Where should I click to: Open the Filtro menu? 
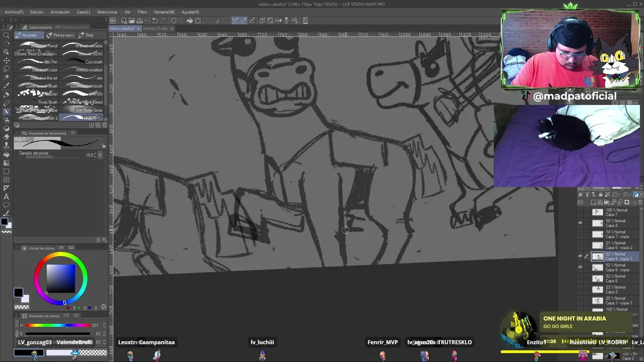click(x=142, y=12)
